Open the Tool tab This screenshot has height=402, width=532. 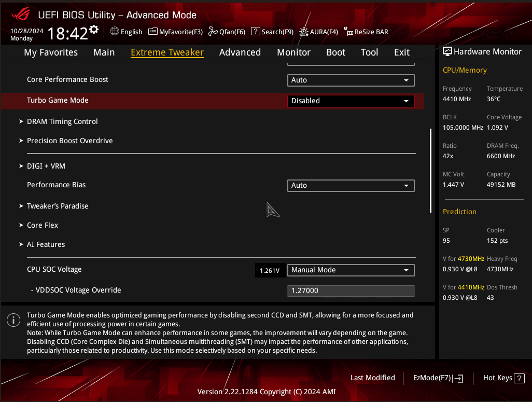pos(369,52)
